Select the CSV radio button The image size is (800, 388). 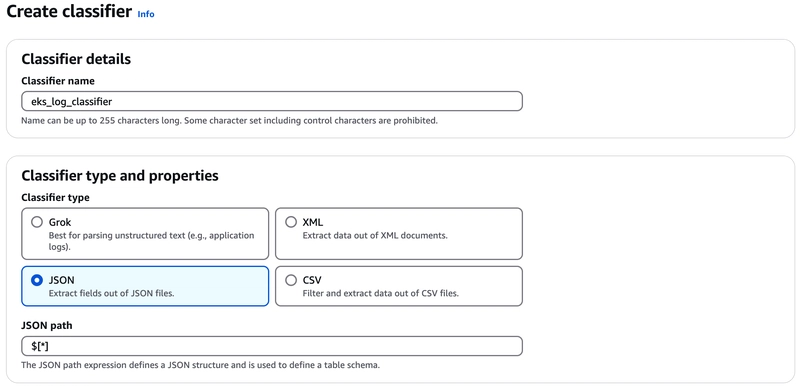[x=291, y=280]
